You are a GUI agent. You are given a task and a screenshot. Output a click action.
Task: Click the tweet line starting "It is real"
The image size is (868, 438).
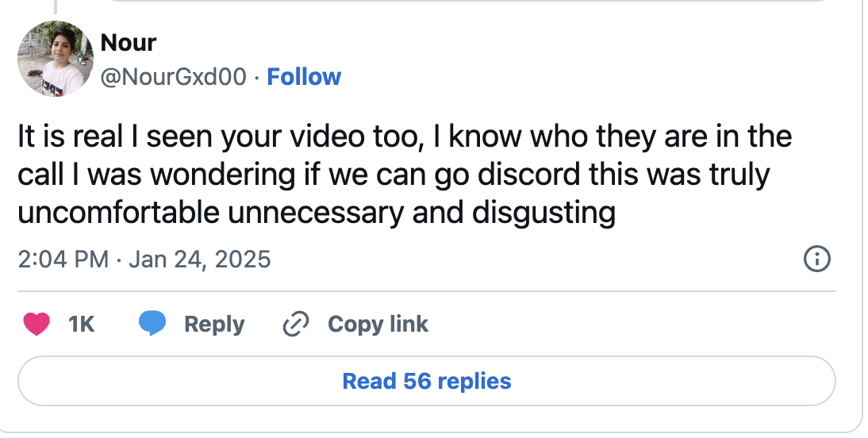click(x=405, y=136)
